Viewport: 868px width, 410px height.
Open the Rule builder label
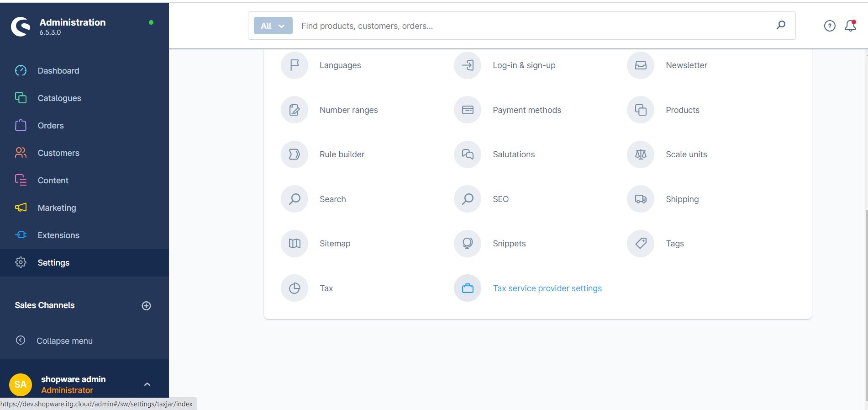(342, 154)
